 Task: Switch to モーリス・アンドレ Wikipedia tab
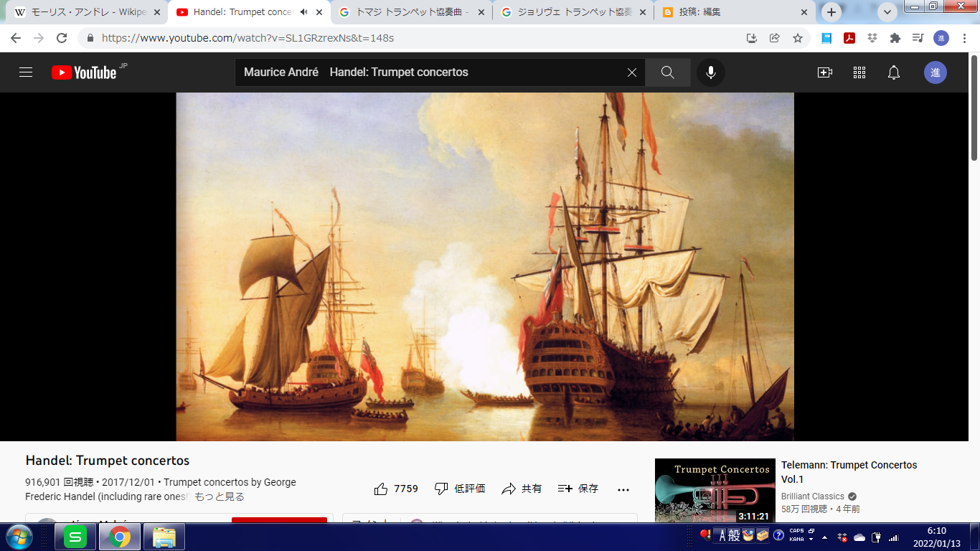pos(88,12)
